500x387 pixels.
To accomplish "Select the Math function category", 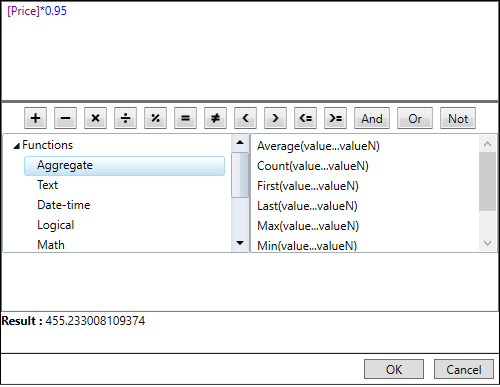I will [x=51, y=245].
